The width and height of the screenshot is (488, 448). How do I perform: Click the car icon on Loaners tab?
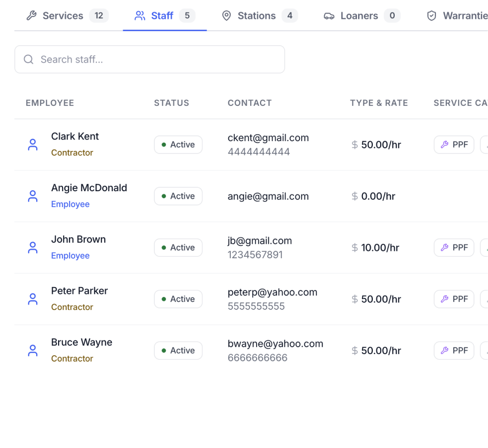tap(329, 16)
